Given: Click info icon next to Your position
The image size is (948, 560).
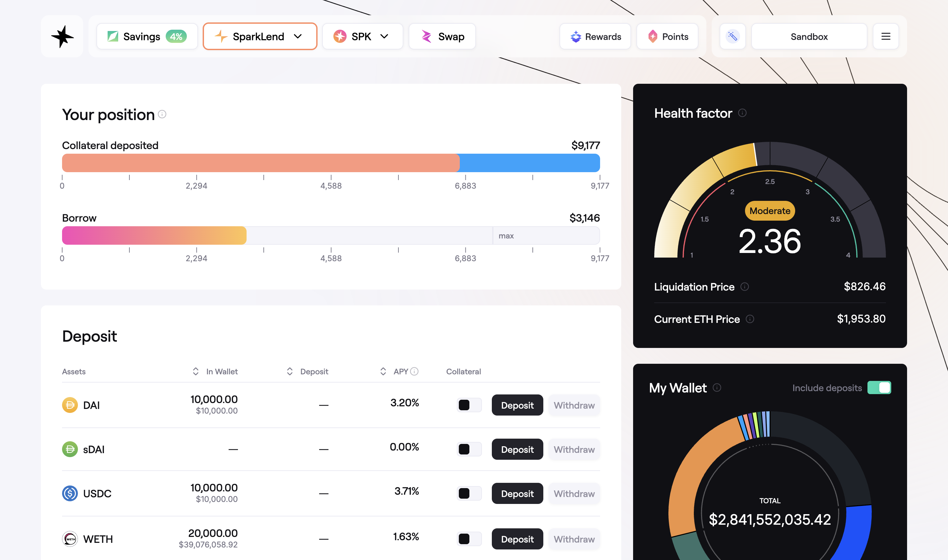Looking at the screenshot, I should click(162, 114).
